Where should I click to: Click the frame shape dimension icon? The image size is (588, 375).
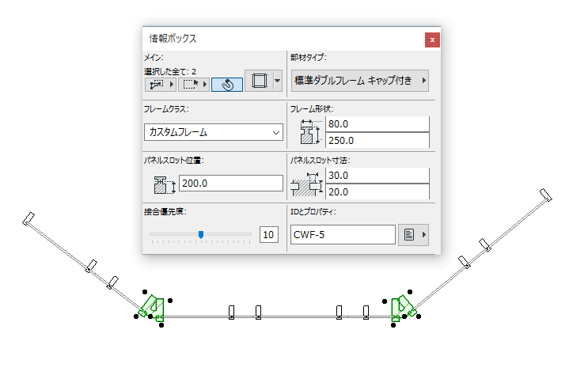(x=310, y=132)
